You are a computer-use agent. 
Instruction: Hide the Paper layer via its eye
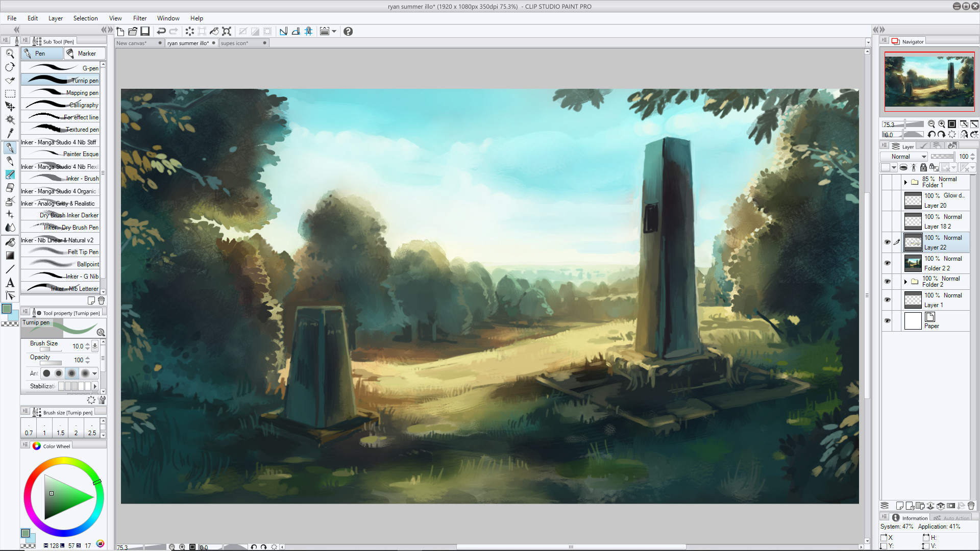[x=887, y=321]
